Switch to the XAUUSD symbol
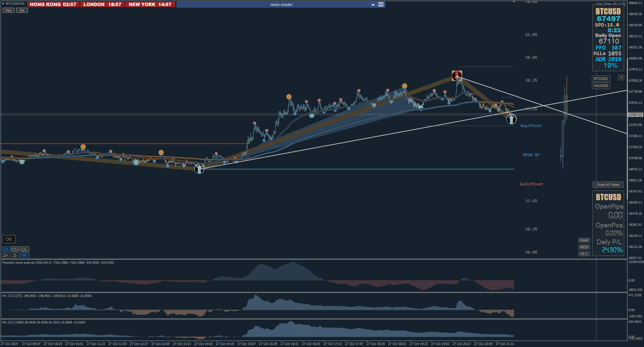Image resolution: width=644 pixels, height=347 pixels. pyautogui.click(x=601, y=86)
